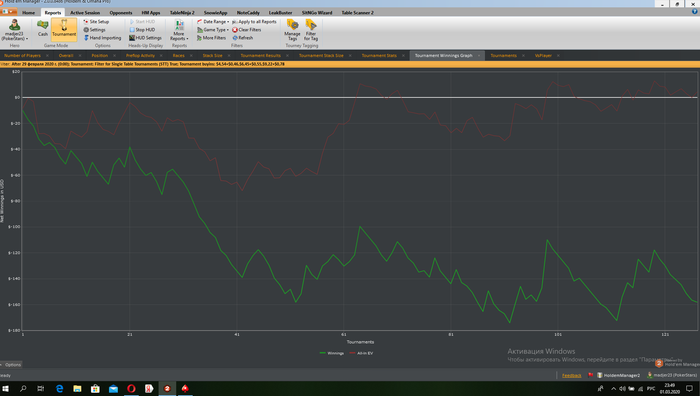Viewport: 700px width, 396px height.
Task: Open Mail app from taskbar
Action: pyautogui.click(x=113, y=388)
